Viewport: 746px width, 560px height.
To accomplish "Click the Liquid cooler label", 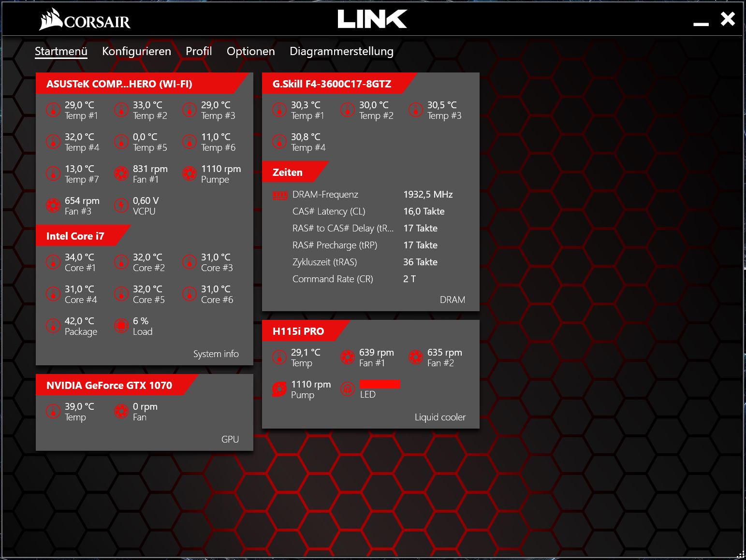I will [440, 417].
